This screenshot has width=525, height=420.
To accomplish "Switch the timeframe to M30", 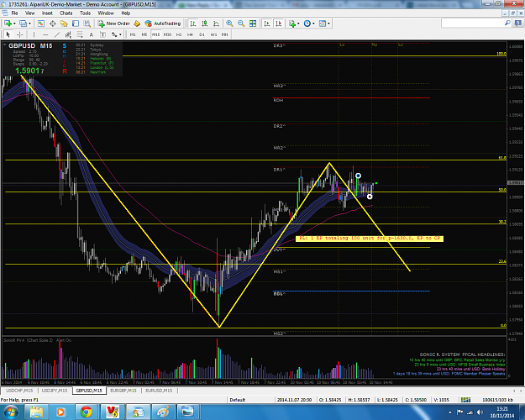I will point(167,34).
